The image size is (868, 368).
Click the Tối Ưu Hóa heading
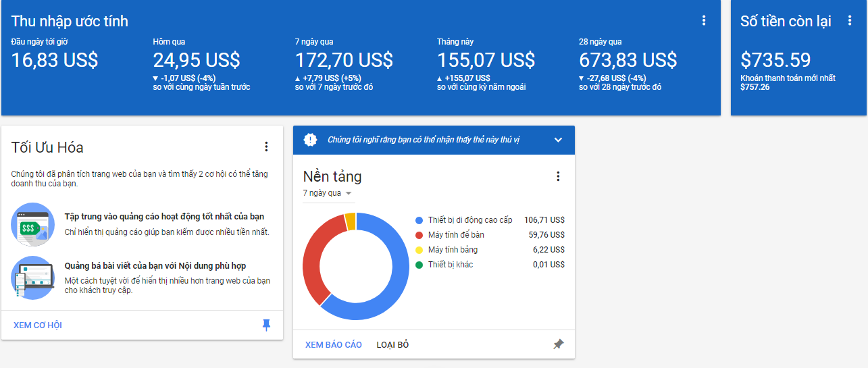[x=47, y=147]
